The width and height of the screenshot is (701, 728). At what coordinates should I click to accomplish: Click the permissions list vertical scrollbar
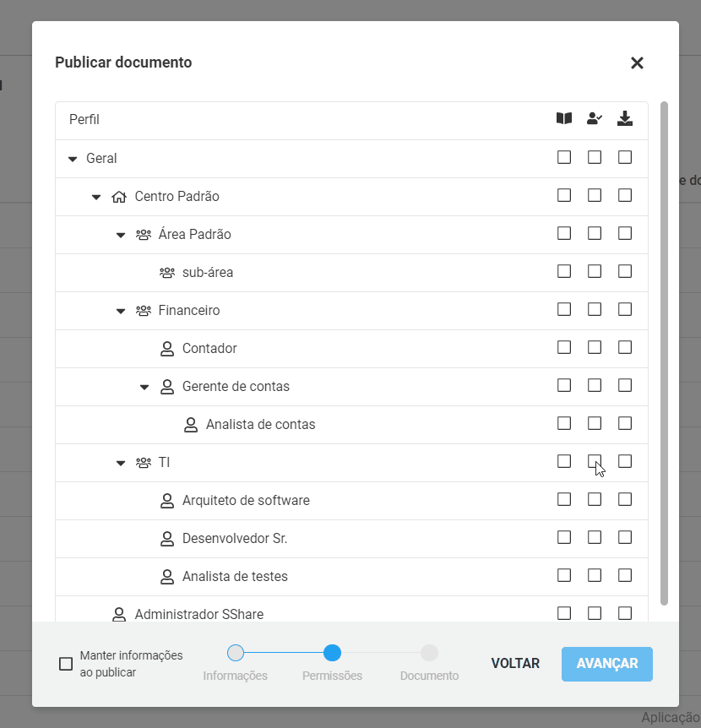(664, 353)
